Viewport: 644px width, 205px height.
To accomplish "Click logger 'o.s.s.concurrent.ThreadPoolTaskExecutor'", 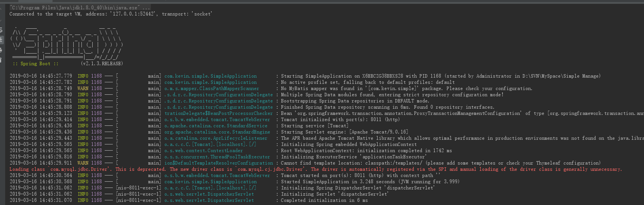I will [217, 157].
